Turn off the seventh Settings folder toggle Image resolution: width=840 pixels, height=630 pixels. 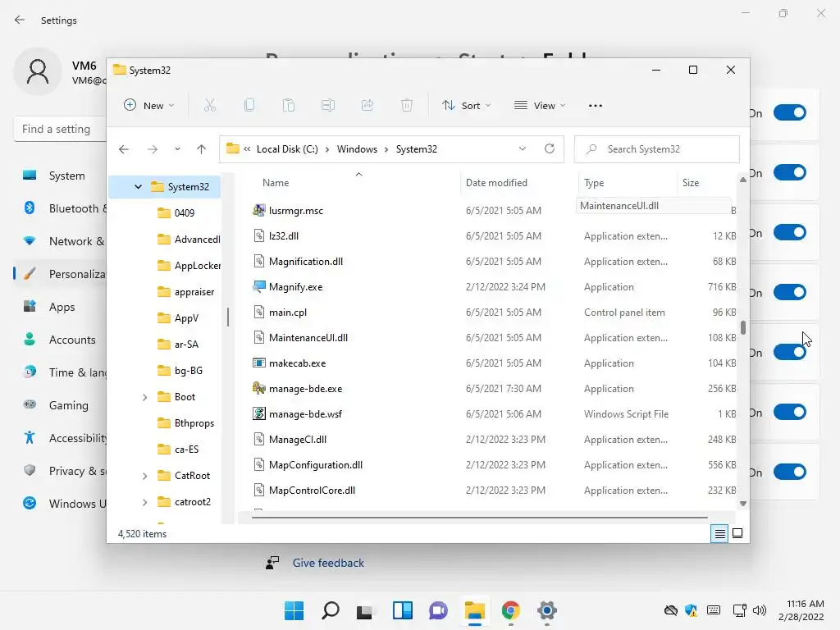[x=790, y=472]
